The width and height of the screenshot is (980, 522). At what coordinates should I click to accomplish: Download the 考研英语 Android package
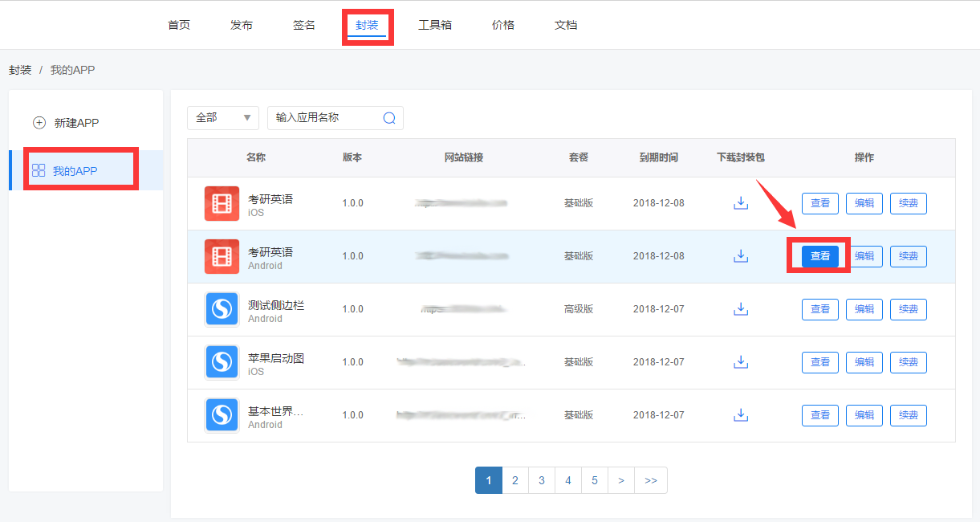(741, 256)
